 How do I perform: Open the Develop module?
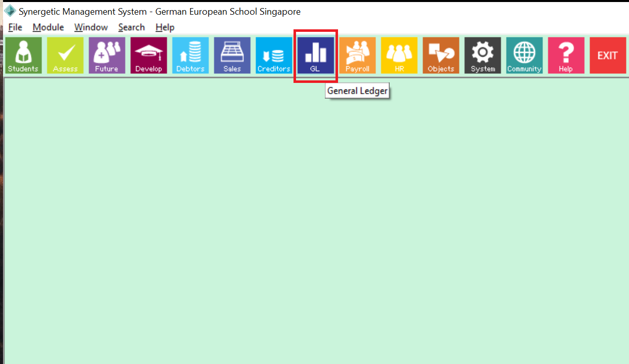click(148, 55)
